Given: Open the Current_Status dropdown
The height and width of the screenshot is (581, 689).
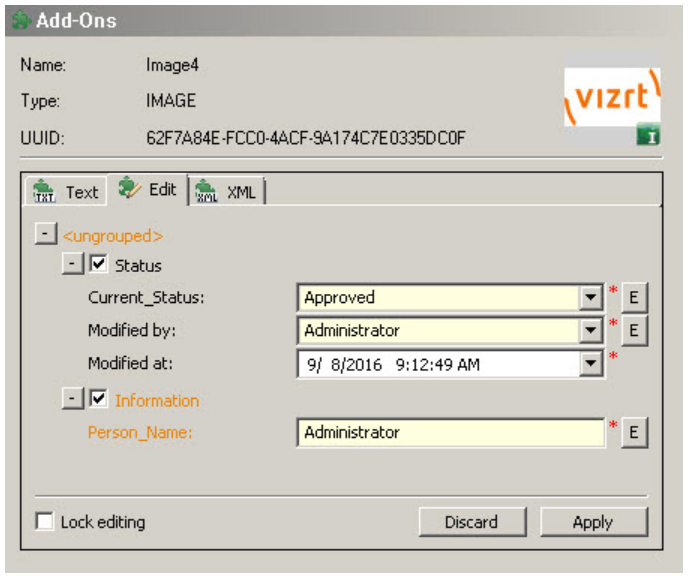Looking at the screenshot, I should tap(591, 298).
